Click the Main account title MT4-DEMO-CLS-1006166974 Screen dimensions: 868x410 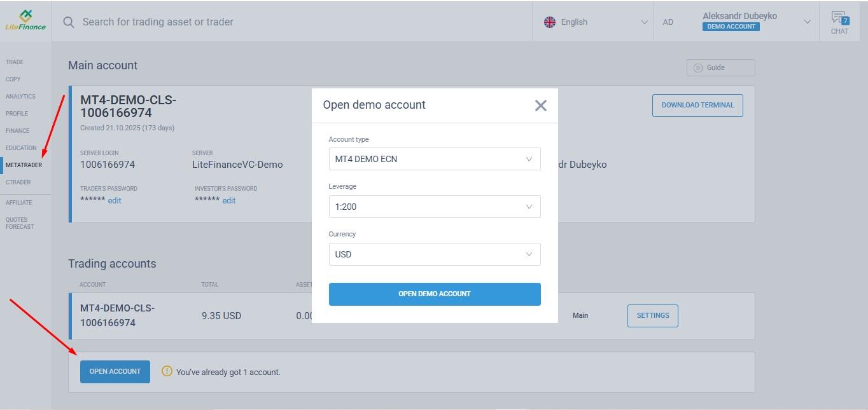point(128,106)
